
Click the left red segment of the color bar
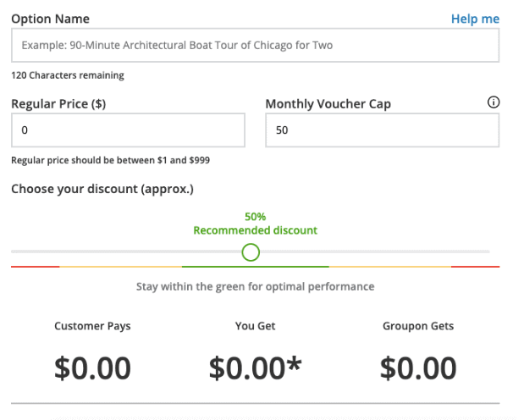[x=36, y=267]
